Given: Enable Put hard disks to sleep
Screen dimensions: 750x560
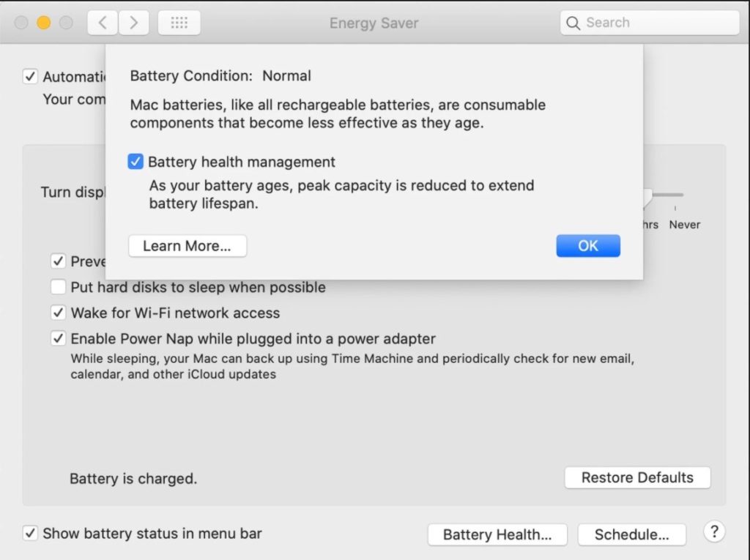Looking at the screenshot, I should pos(58,287).
